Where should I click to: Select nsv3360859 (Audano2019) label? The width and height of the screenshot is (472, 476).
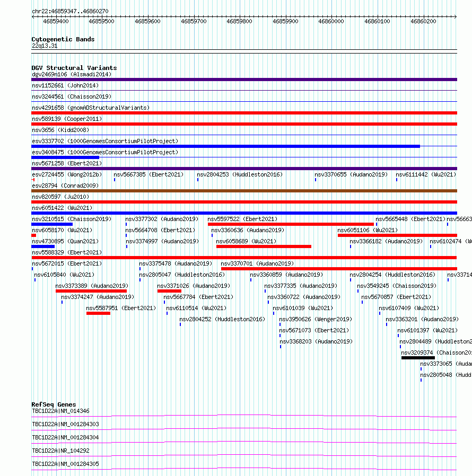286,275
